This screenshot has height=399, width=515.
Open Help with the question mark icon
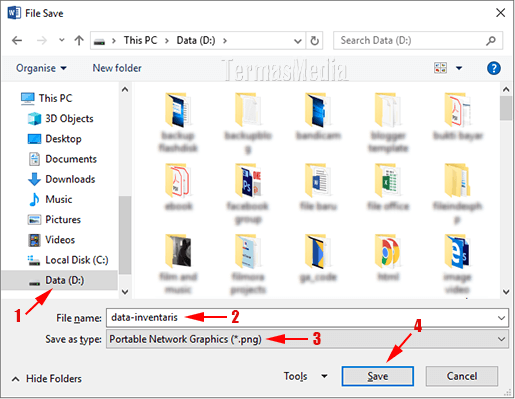click(494, 68)
